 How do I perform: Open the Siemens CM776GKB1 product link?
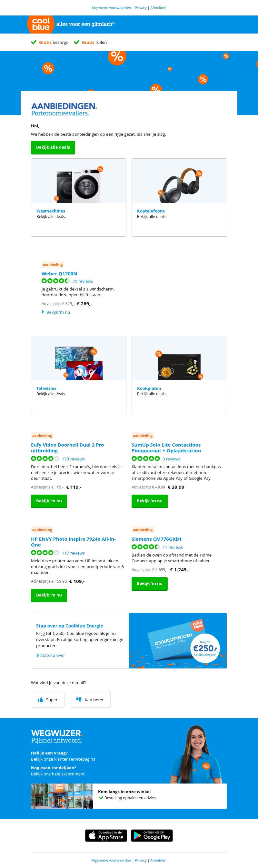tap(156, 539)
